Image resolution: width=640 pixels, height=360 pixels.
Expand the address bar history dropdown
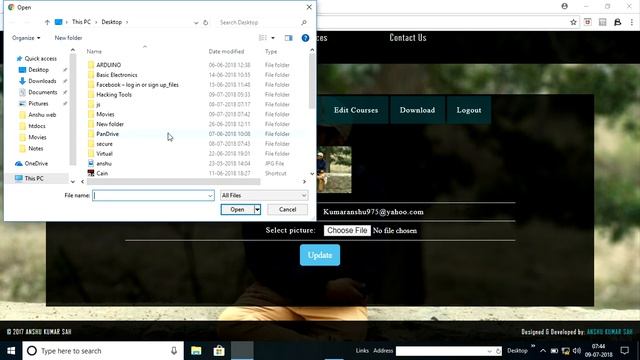(x=196, y=22)
